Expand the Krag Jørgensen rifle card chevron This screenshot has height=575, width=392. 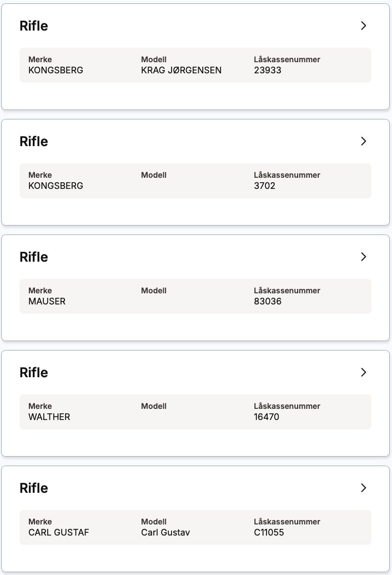tap(363, 26)
